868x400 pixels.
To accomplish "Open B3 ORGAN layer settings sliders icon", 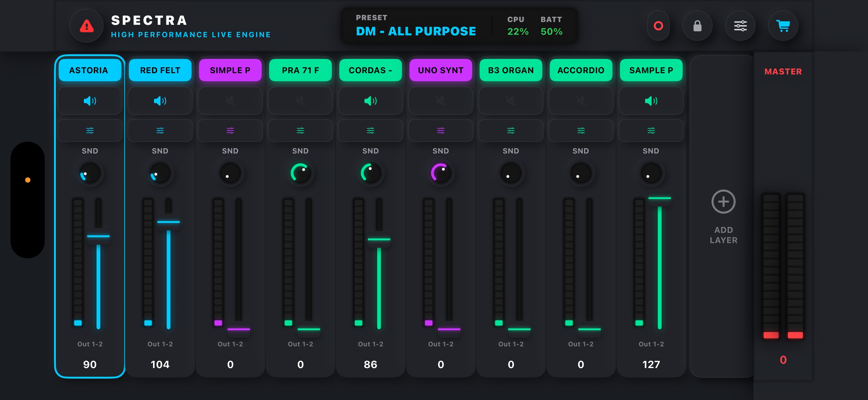I will click(x=511, y=131).
